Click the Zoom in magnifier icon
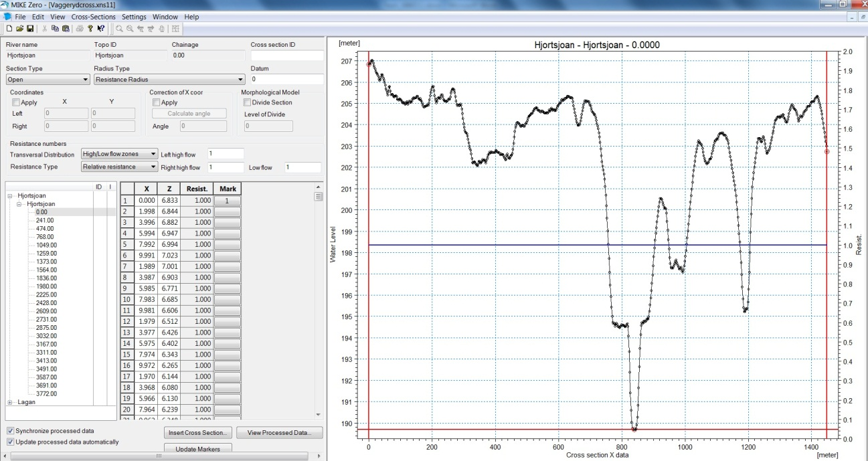This screenshot has width=868, height=461. pyautogui.click(x=119, y=29)
